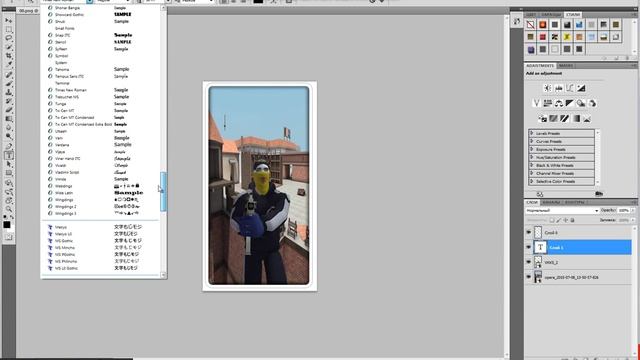Hide the selected text layer
The image size is (640, 360).
coord(529,247)
